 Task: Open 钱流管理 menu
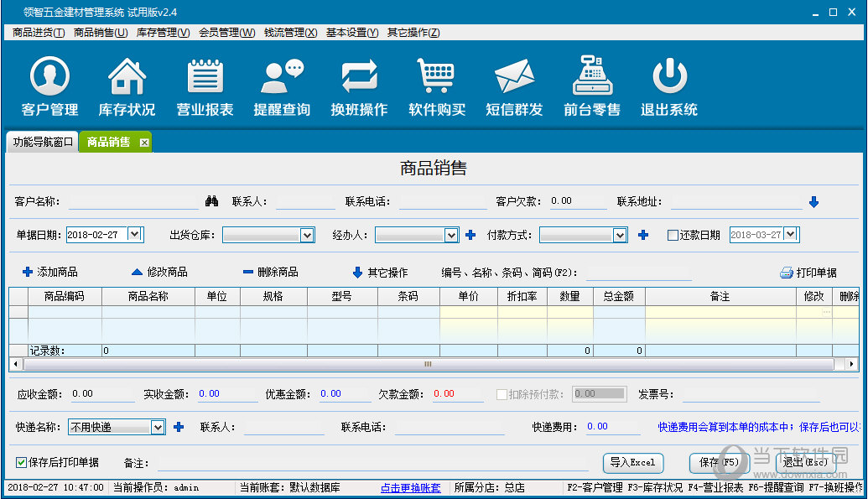pyautogui.click(x=291, y=33)
